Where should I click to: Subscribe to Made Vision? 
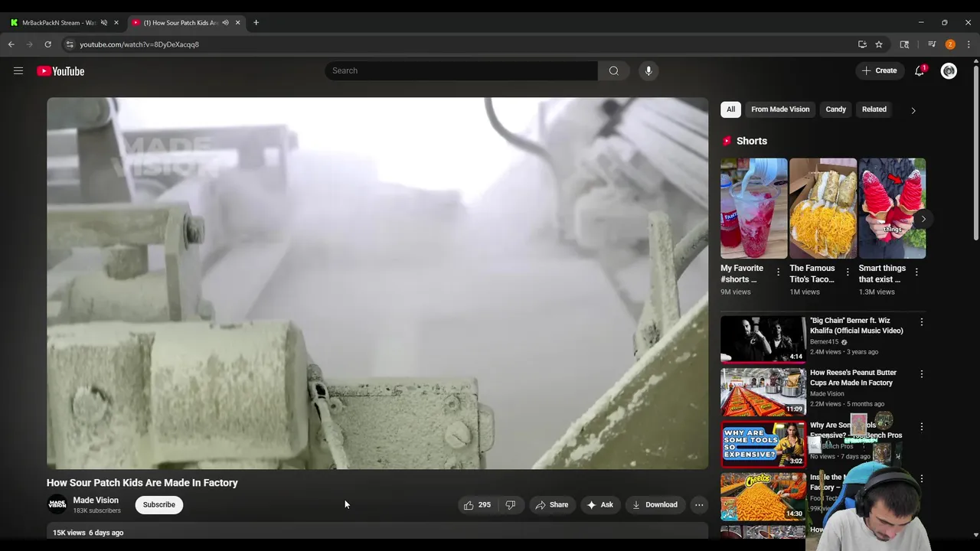159,504
